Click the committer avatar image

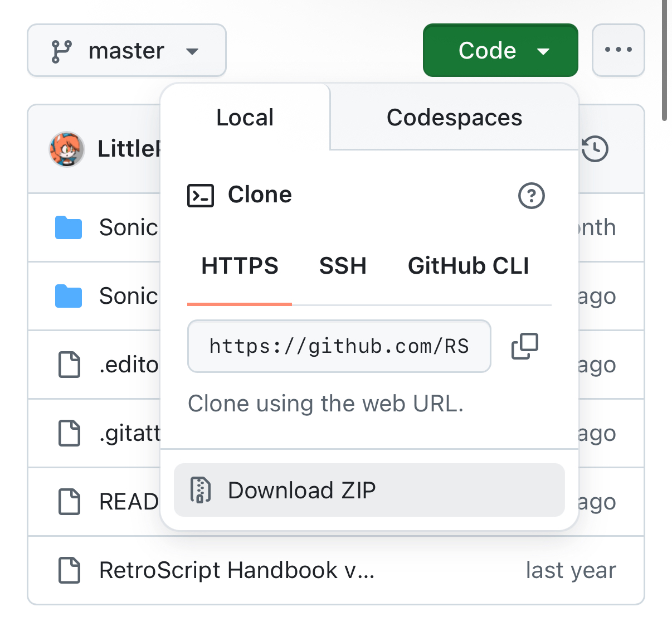[x=67, y=149]
